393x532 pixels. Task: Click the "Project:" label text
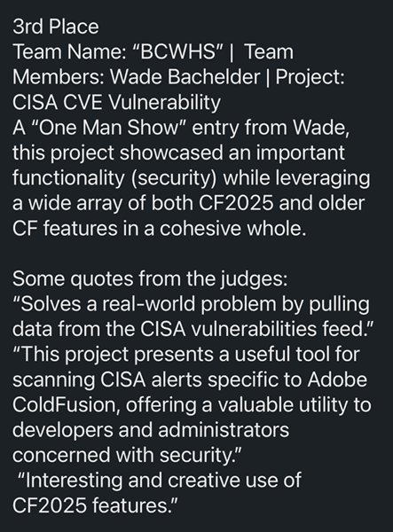tap(310, 78)
